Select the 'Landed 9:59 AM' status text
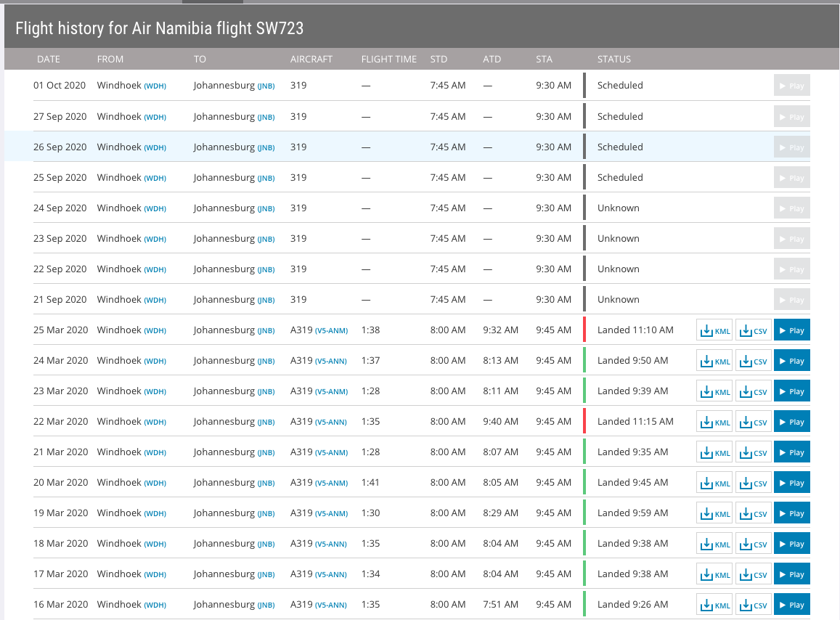This screenshot has height=620, width=840. pyautogui.click(x=632, y=513)
